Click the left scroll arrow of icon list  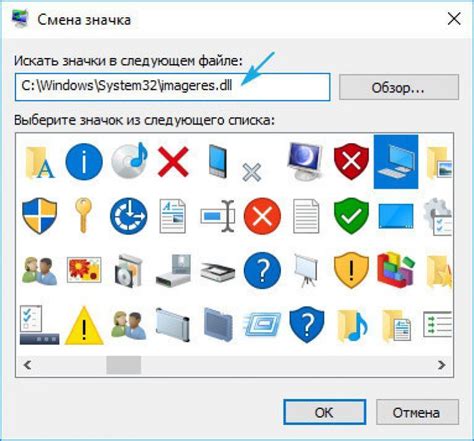[28, 365]
